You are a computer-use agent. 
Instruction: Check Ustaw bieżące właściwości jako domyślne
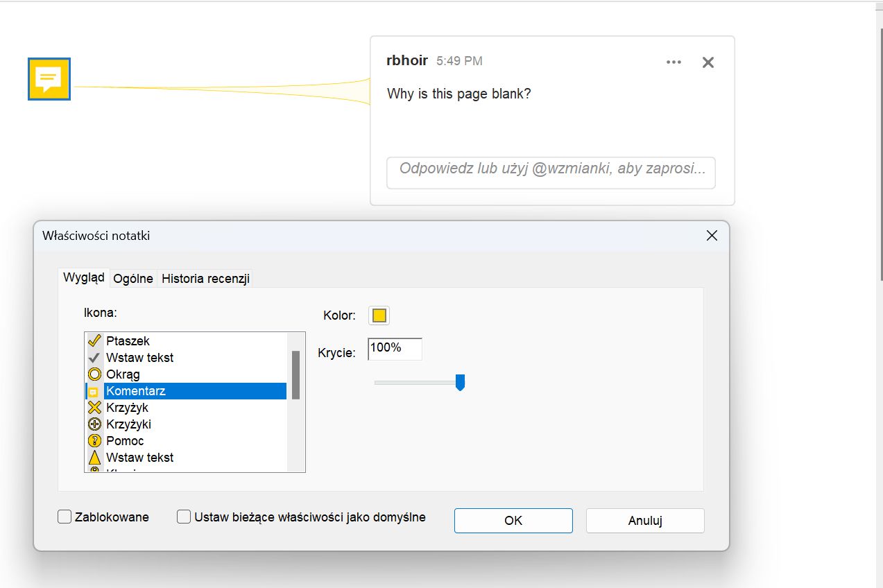tap(184, 517)
